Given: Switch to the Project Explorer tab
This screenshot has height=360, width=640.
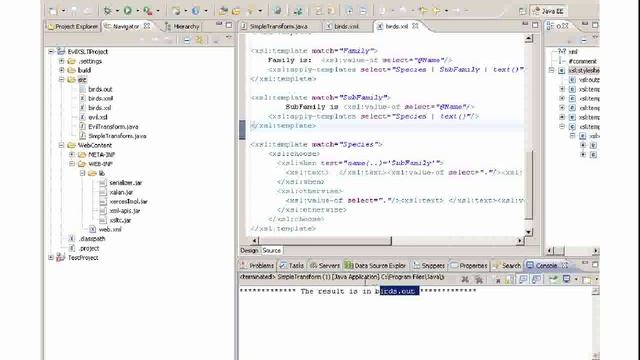Looking at the screenshot, I should pyautogui.click(x=73, y=27).
